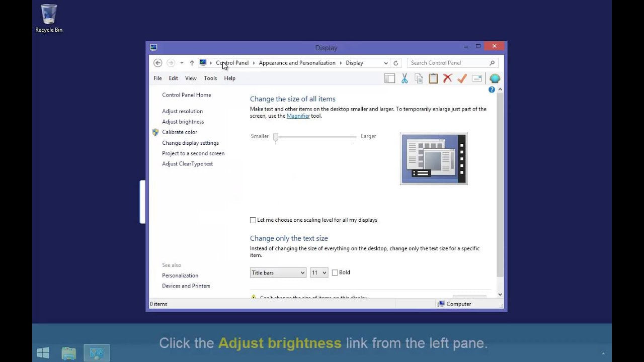
Task: Go back with the Back arrow button
Action: [x=157, y=63]
